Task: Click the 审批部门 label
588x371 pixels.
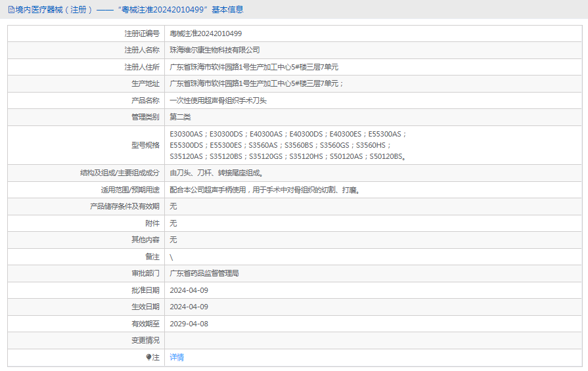Action: tap(145, 273)
